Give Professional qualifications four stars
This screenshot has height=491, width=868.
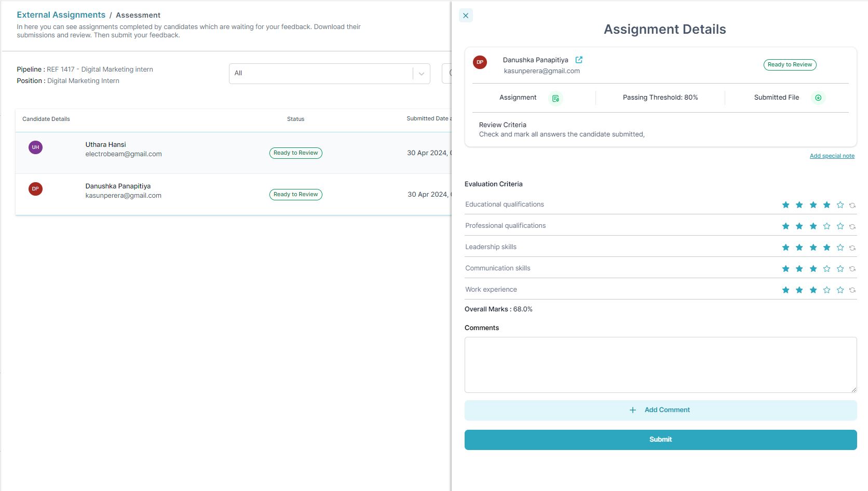pyautogui.click(x=827, y=226)
